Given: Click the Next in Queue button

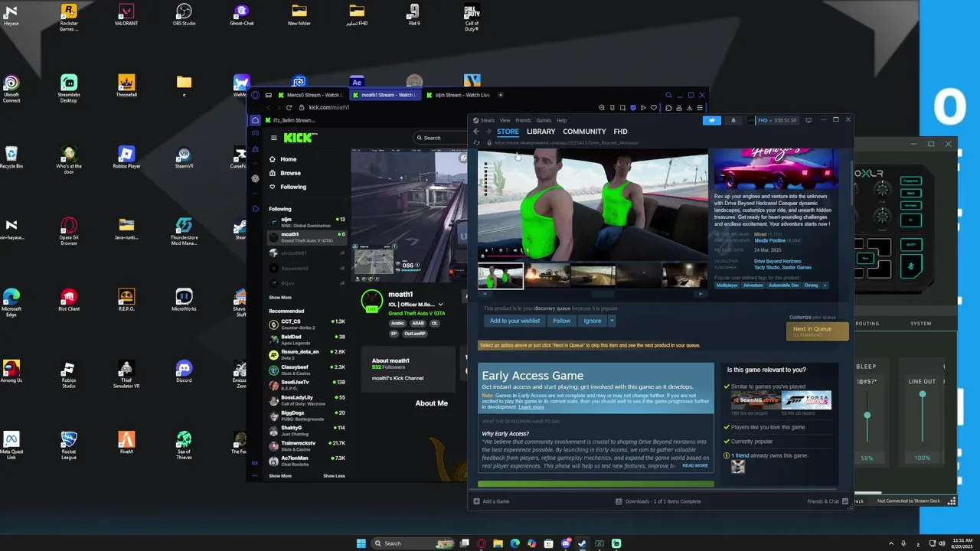Looking at the screenshot, I should point(817,331).
